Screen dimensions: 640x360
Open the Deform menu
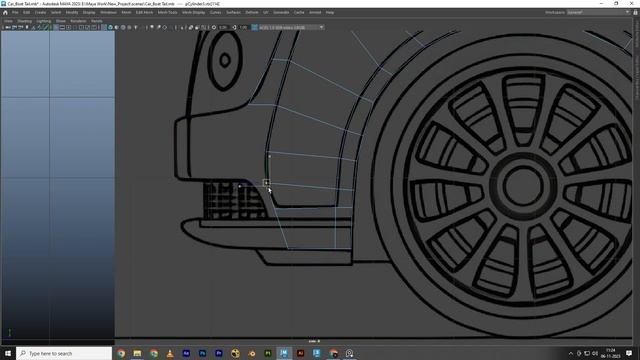tap(252, 13)
